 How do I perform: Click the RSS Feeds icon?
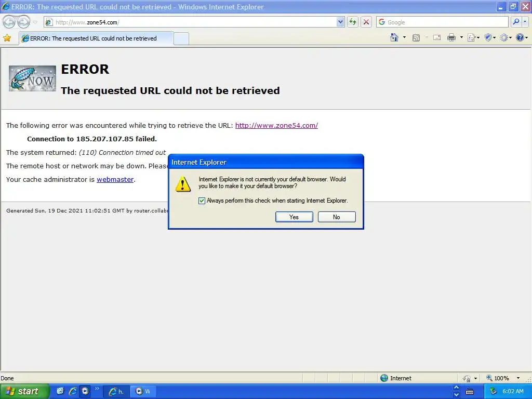416,37
